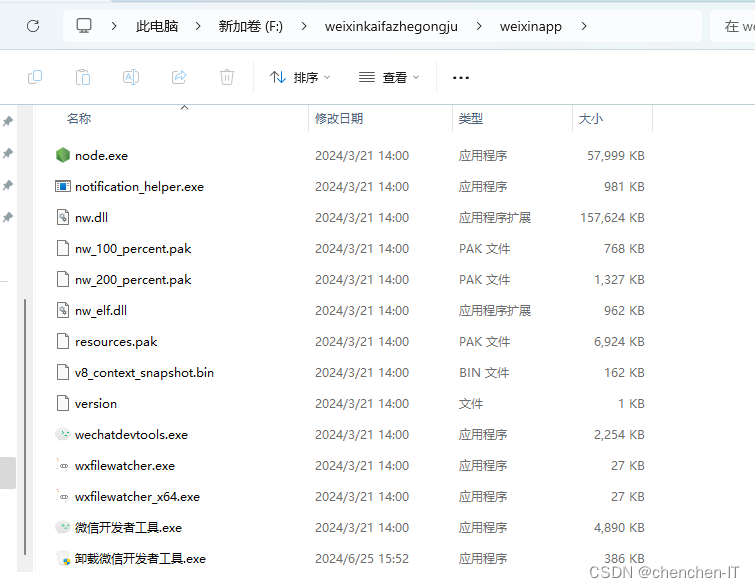Select the nw_100_percent.pak file name

click(x=133, y=248)
